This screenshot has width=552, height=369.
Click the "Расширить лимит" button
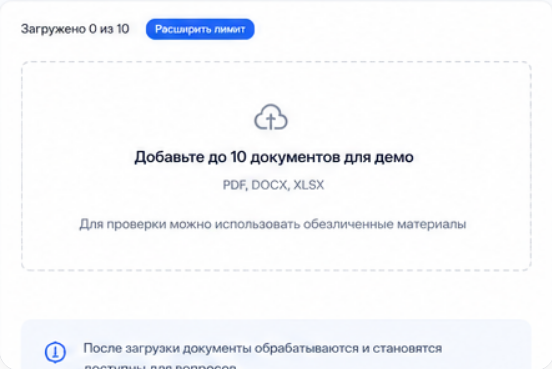pos(200,29)
